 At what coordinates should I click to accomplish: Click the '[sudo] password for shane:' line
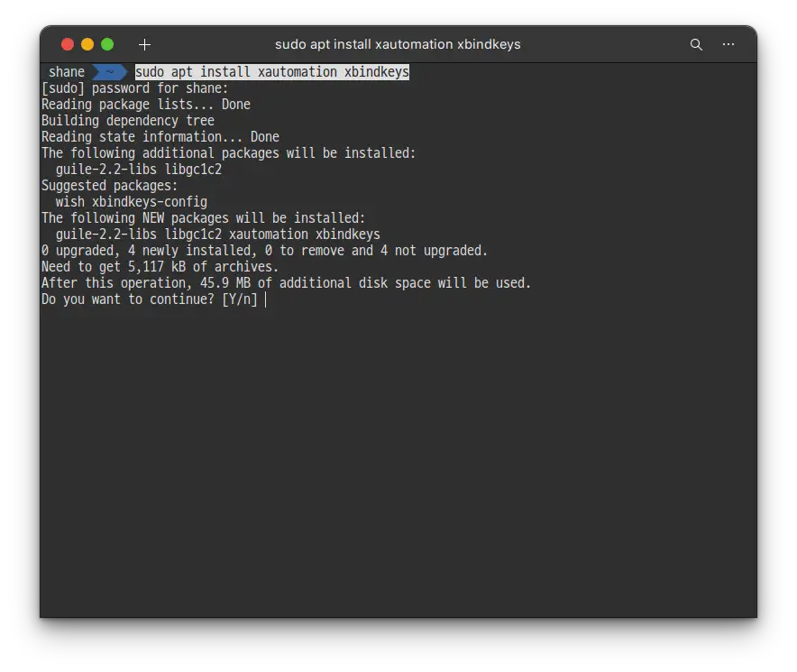pyautogui.click(x=134, y=88)
